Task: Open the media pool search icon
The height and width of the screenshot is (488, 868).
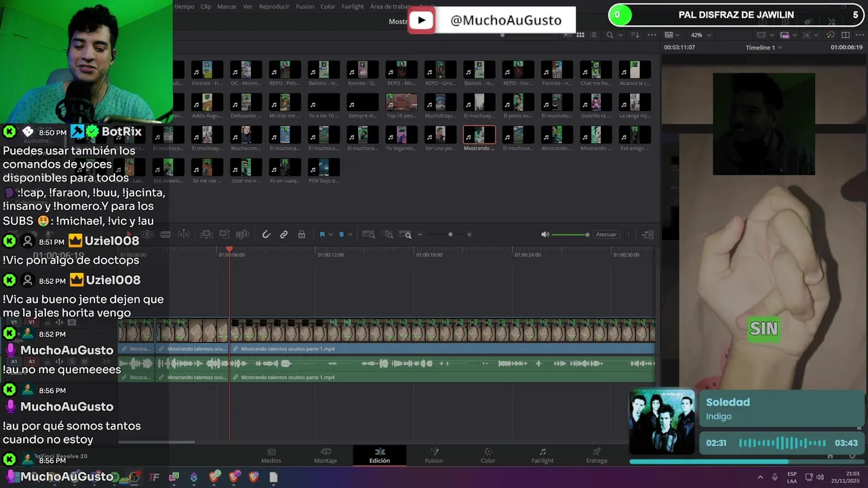Action: coord(610,35)
